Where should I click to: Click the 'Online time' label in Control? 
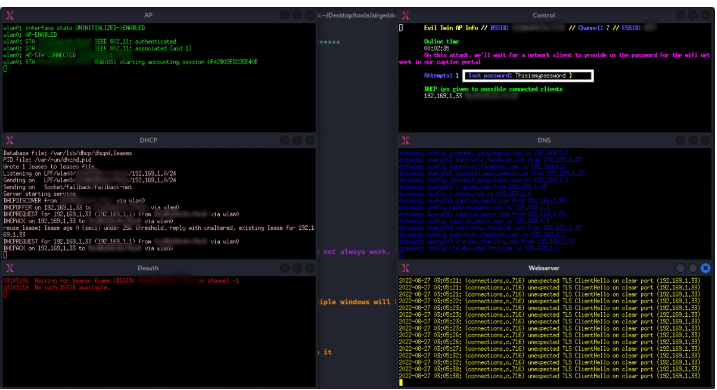point(441,42)
